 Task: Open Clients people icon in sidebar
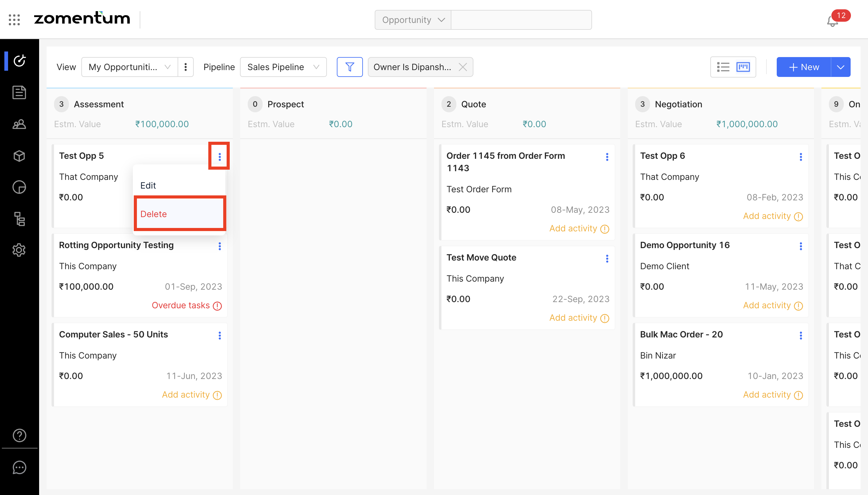click(x=19, y=124)
